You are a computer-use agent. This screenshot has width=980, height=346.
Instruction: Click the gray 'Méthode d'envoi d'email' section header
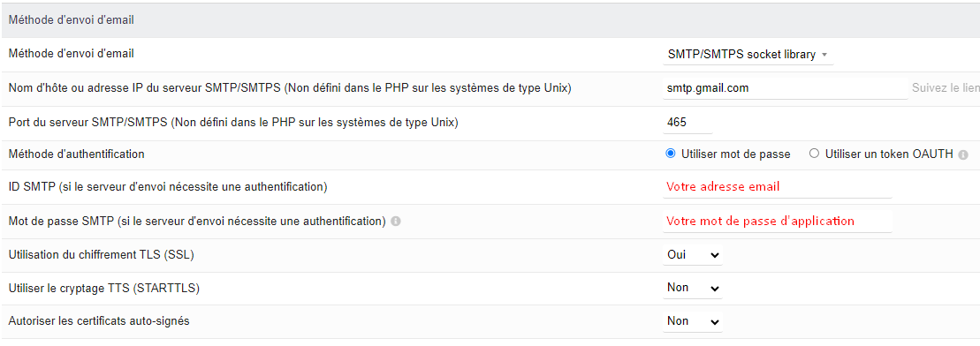(x=490, y=20)
